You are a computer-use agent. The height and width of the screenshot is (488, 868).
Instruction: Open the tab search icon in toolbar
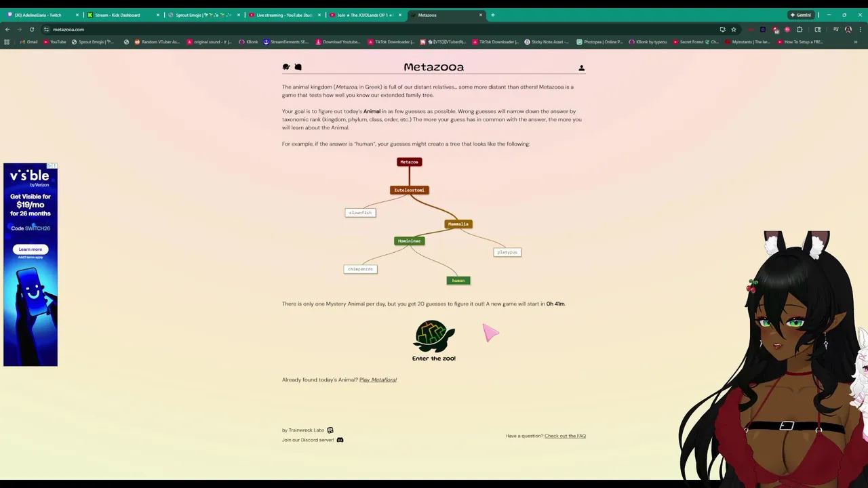click(818, 29)
